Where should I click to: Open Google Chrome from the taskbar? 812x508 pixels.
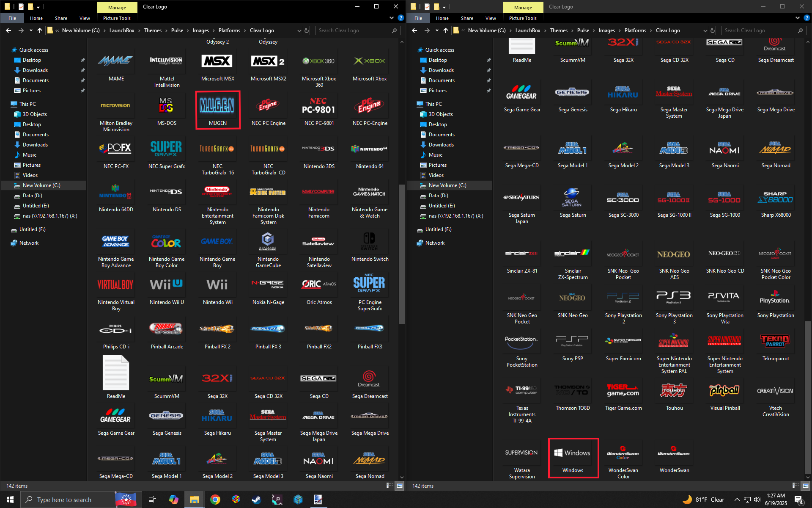coord(215,500)
